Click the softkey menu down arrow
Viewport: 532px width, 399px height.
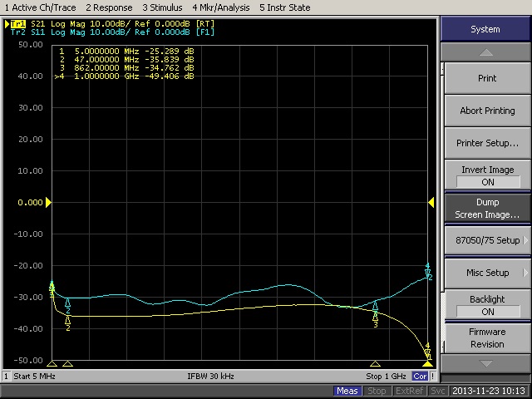point(485,364)
